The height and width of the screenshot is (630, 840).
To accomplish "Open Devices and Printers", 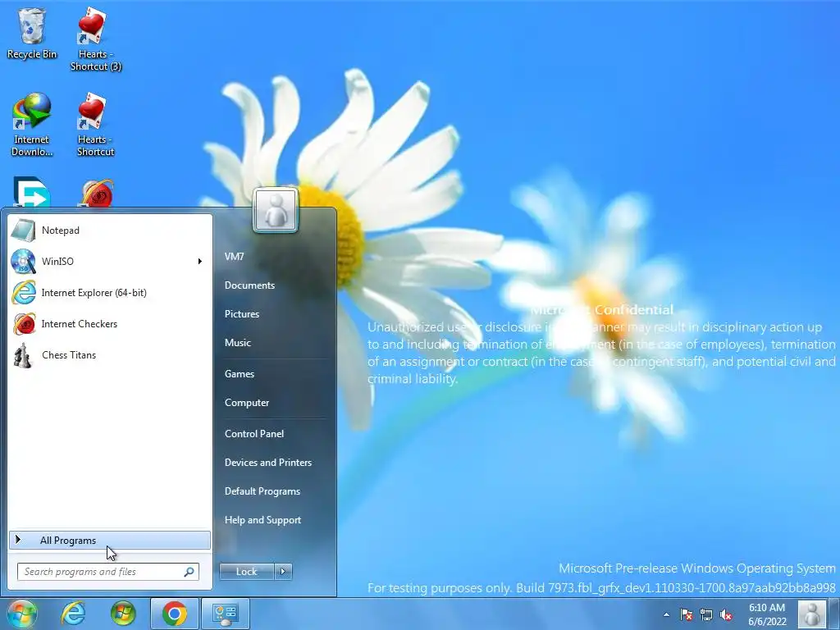I will tap(268, 463).
